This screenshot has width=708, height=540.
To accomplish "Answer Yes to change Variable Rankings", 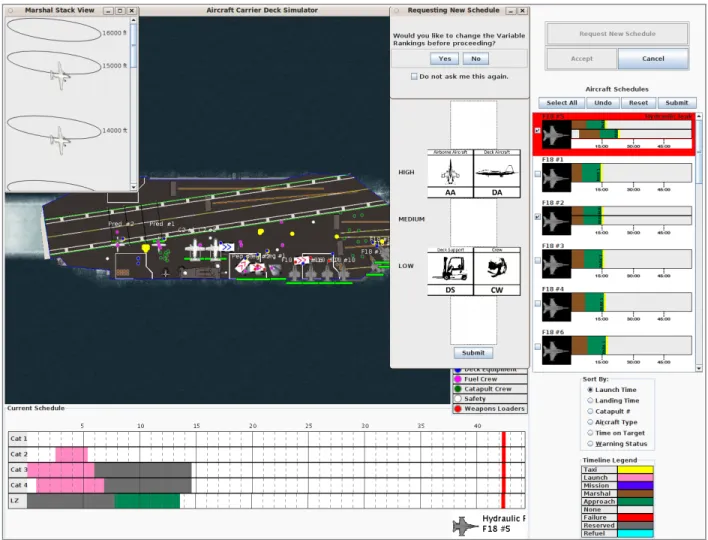I will (445, 59).
